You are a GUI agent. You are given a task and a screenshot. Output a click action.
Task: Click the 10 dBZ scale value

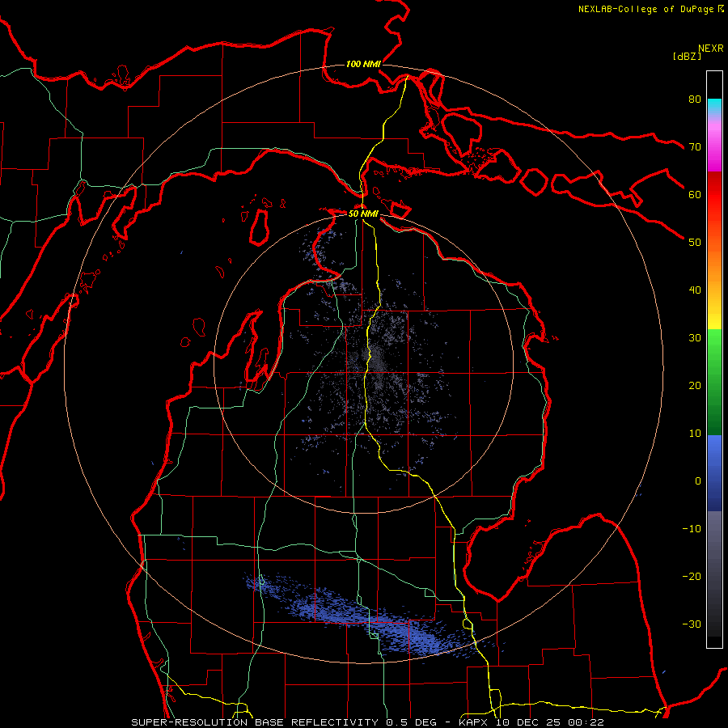[x=695, y=434]
